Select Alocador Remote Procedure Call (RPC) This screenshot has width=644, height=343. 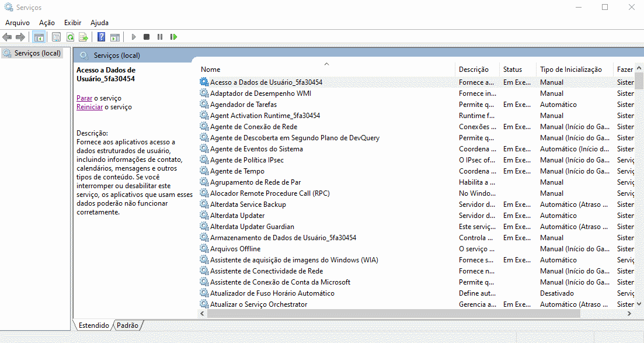[270, 193]
